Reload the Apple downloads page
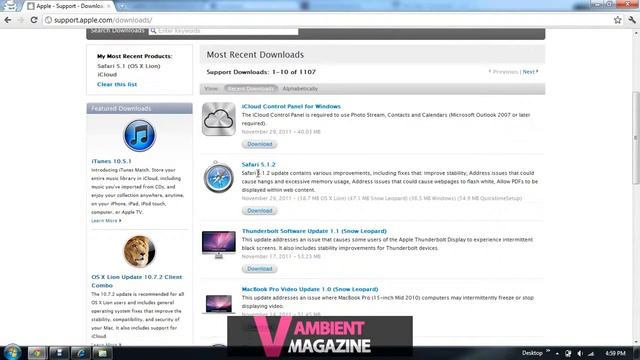 pos(34,20)
